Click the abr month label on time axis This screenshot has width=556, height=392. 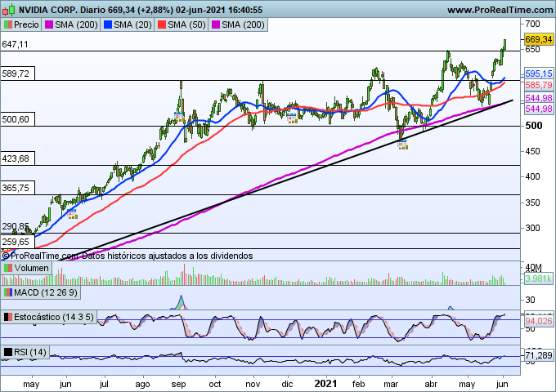click(431, 384)
